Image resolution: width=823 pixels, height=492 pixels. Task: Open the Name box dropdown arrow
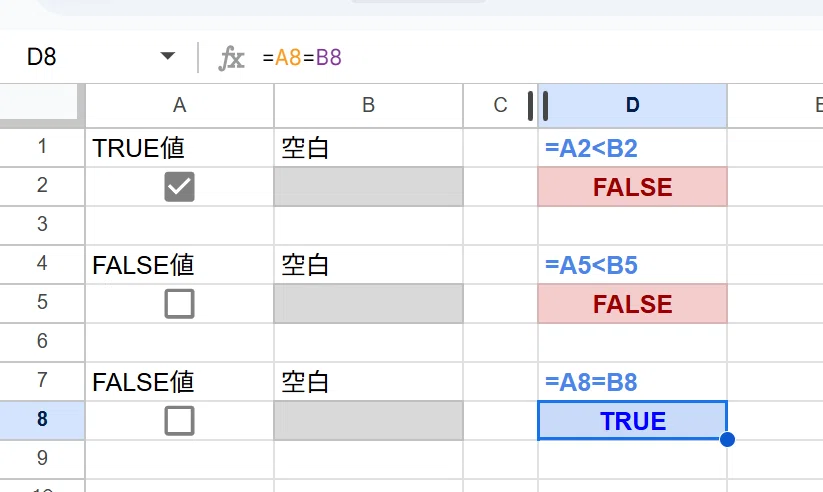167,56
